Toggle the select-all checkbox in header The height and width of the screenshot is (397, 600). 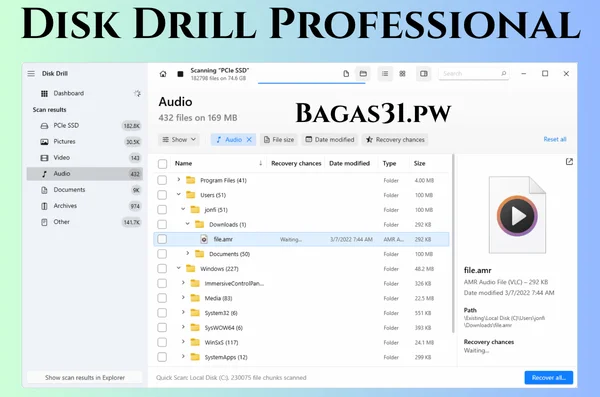pyautogui.click(x=162, y=164)
